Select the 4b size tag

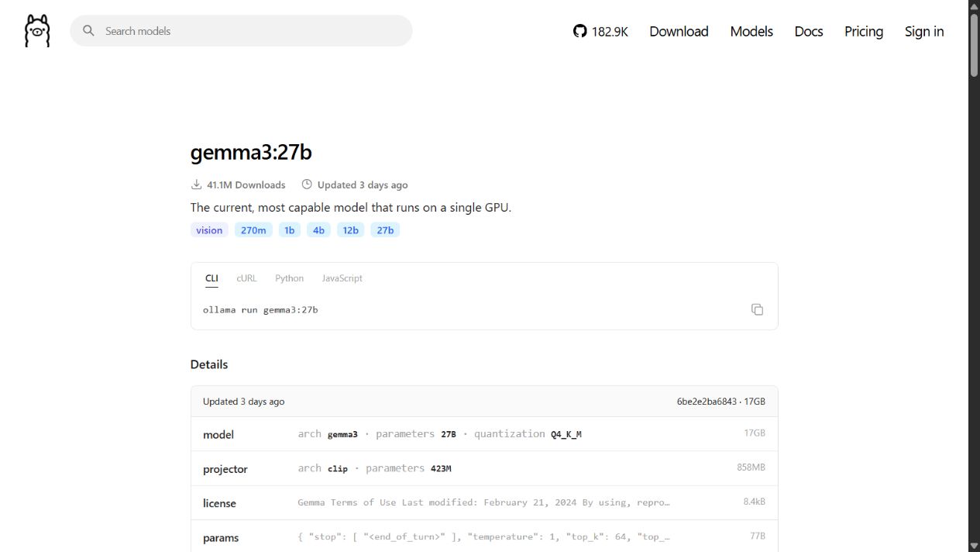[x=318, y=230]
